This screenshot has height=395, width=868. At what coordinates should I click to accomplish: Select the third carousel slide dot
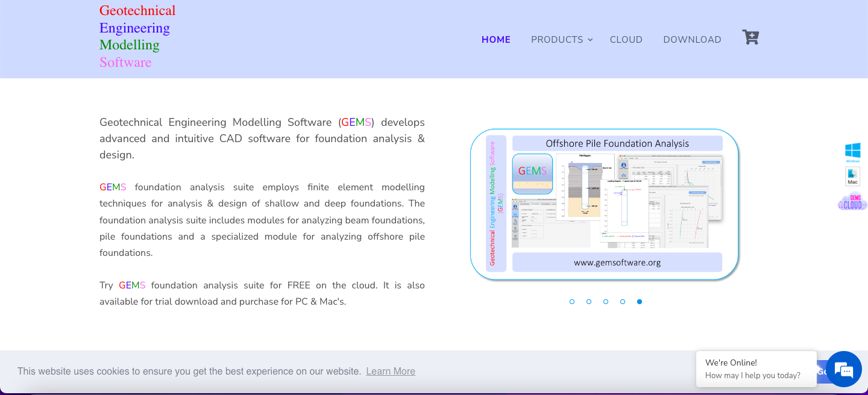pos(606,302)
